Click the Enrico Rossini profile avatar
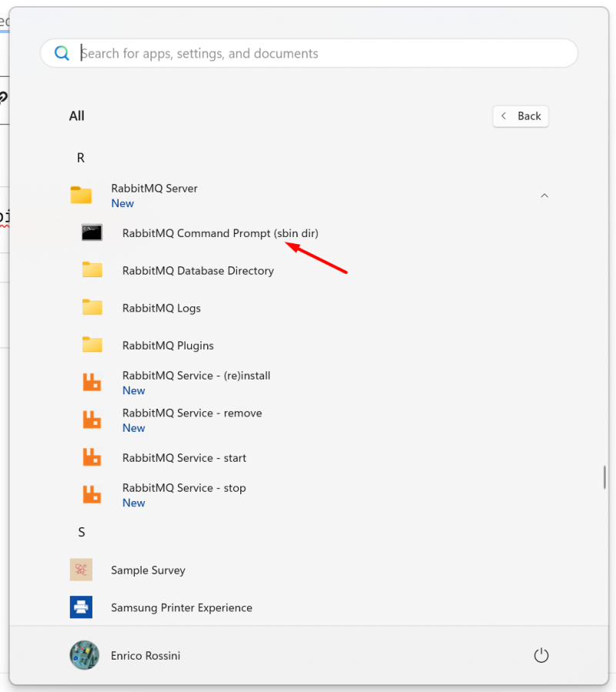The height and width of the screenshot is (692, 616). point(85,655)
